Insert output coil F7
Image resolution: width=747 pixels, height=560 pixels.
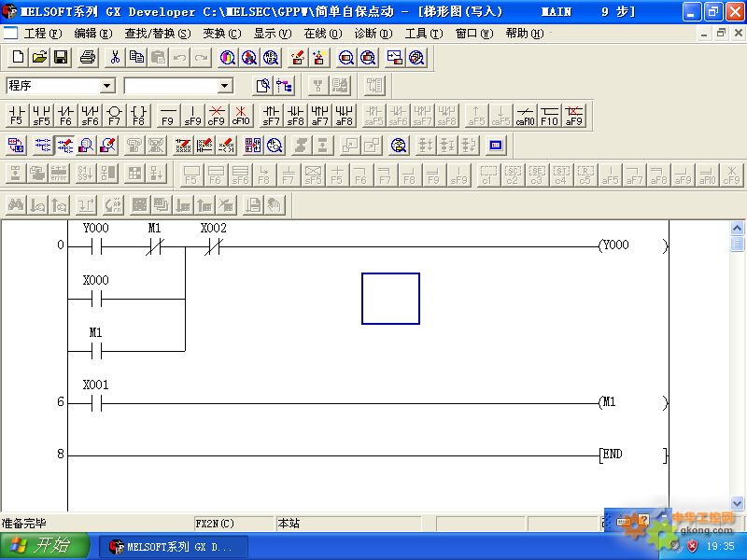114,115
